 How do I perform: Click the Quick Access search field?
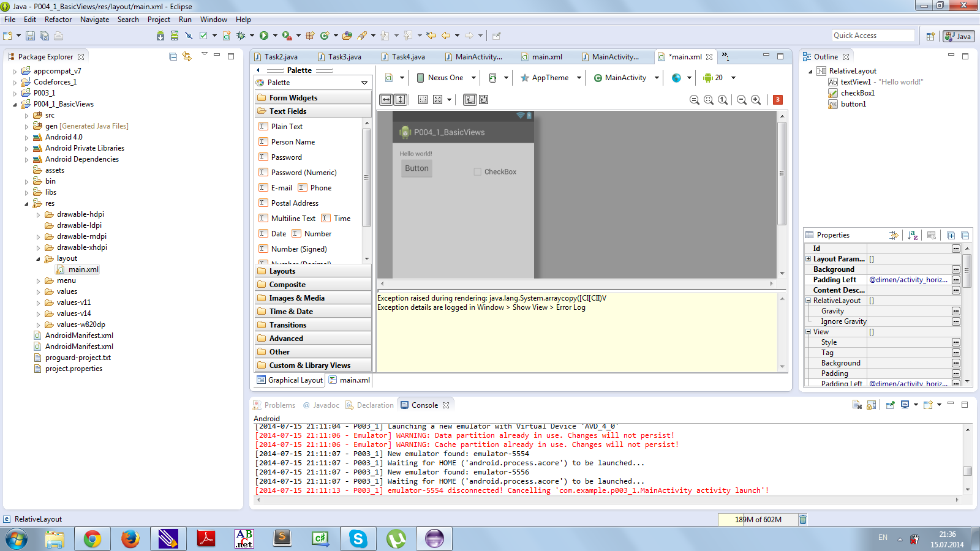click(873, 36)
